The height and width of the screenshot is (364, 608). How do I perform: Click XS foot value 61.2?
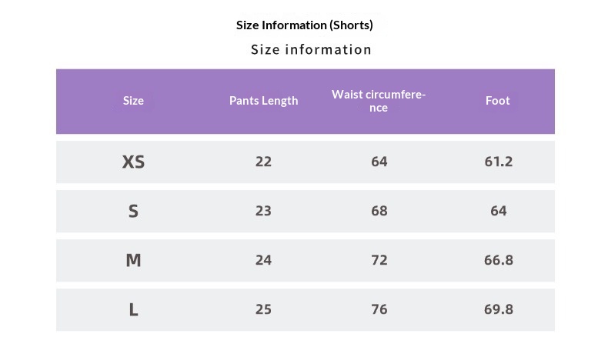click(x=498, y=162)
